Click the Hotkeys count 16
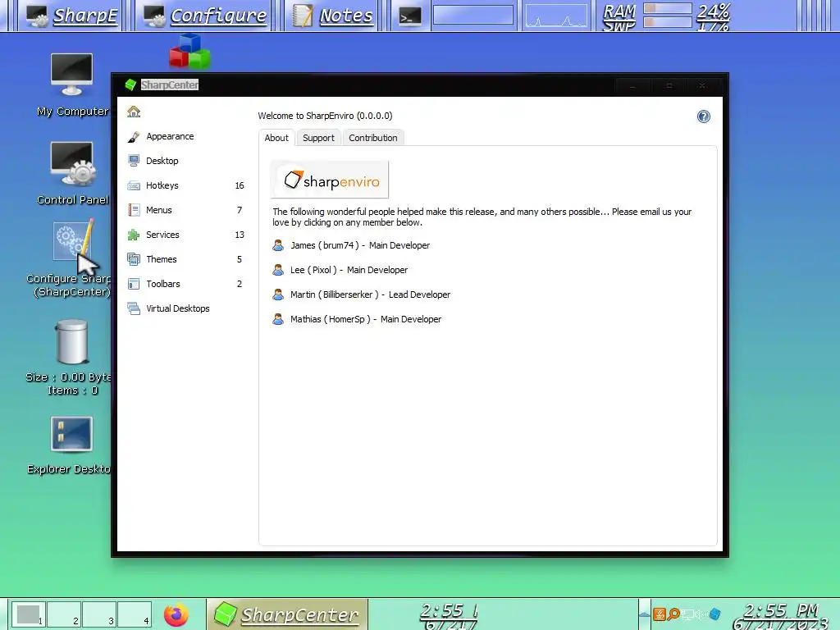 tap(240, 185)
